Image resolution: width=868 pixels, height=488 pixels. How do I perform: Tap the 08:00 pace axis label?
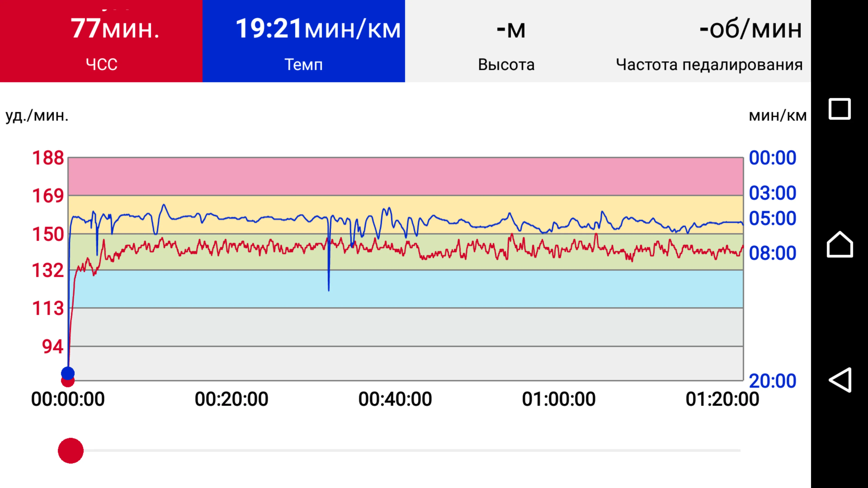pos(772,253)
